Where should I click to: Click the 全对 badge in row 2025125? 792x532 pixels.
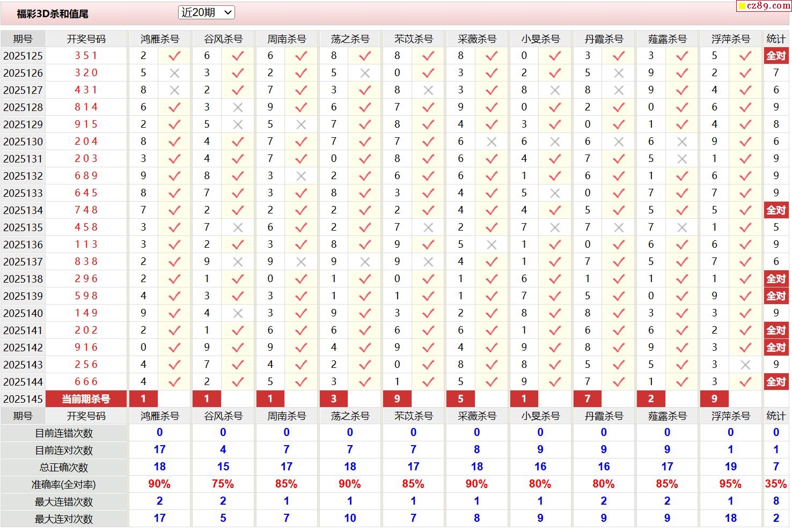[776, 56]
